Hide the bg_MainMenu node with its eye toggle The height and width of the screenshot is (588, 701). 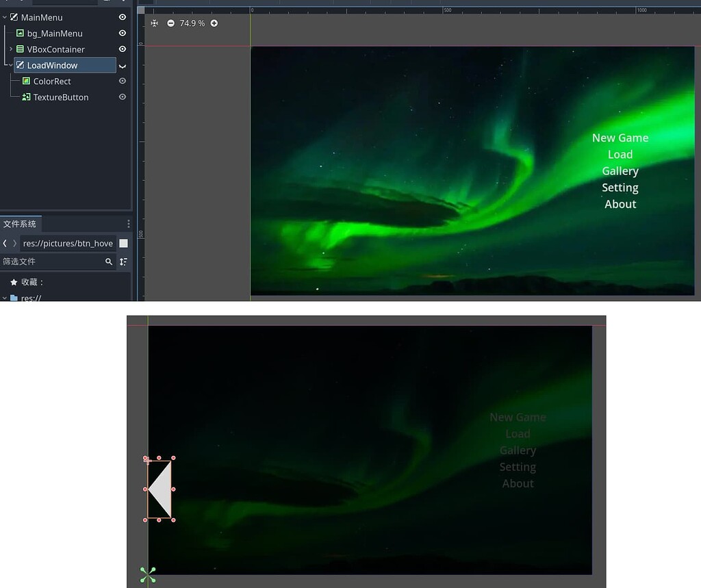coord(122,33)
